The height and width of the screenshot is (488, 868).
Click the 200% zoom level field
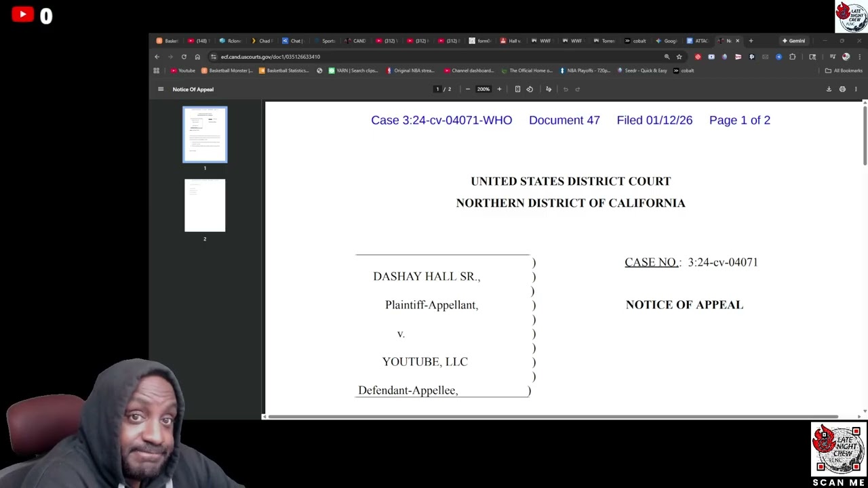[x=483, y=89]
